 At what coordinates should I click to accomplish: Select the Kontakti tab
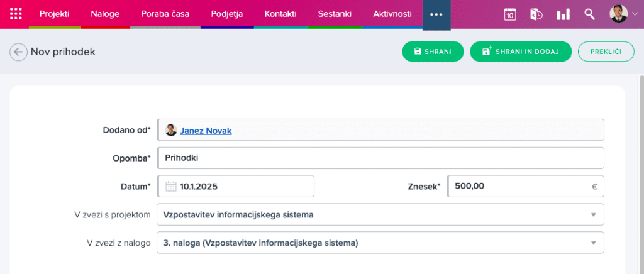280,14
